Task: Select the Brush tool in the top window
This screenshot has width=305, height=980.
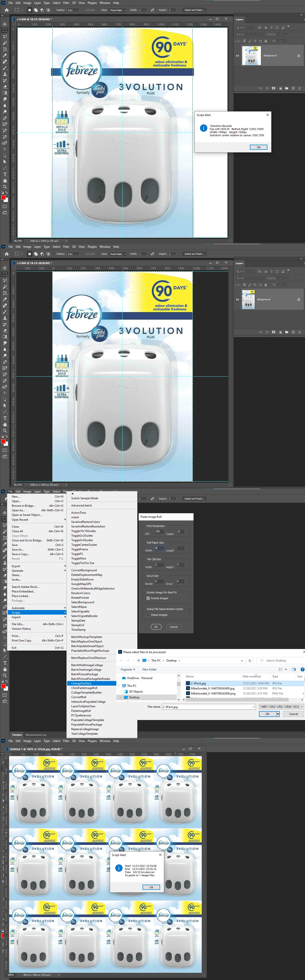Action: (5, 68)
